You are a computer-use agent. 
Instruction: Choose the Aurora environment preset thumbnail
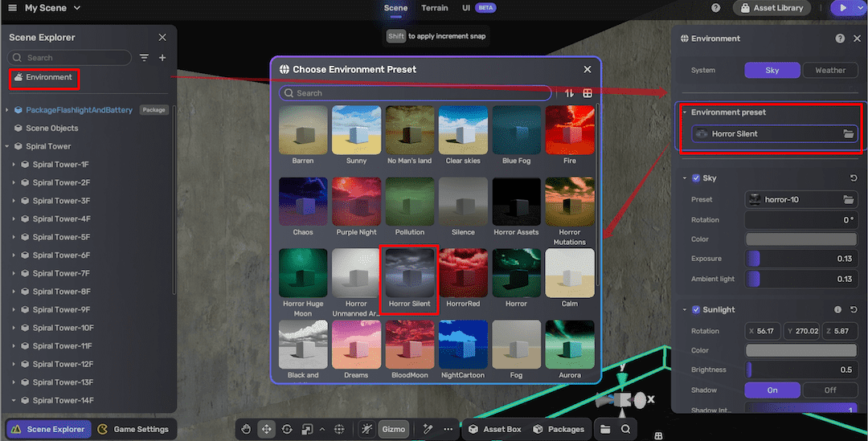pyautogui.click(x=570, y=350)
